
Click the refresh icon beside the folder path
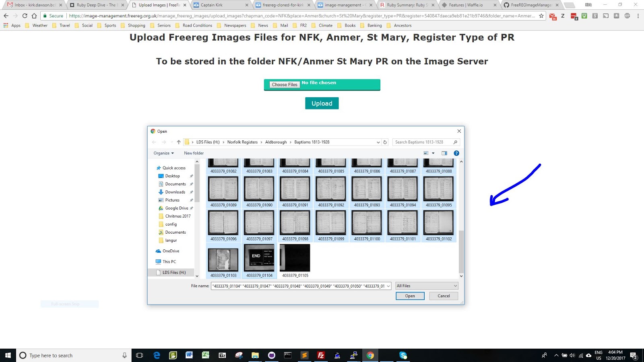coord(385,142)
